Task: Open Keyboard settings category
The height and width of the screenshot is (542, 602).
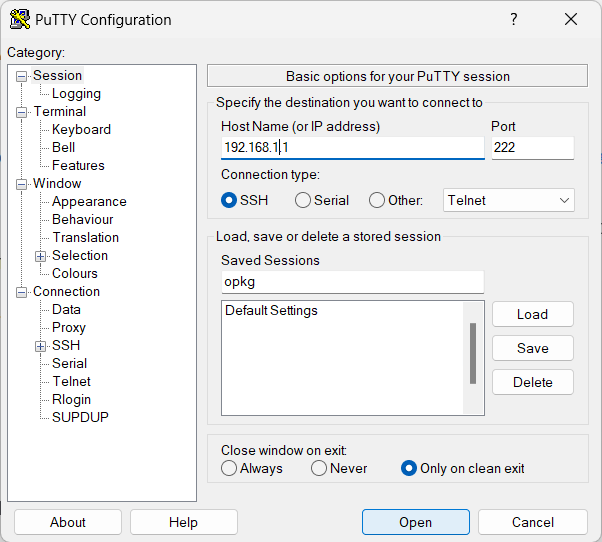Action: (x=81, y=129)
